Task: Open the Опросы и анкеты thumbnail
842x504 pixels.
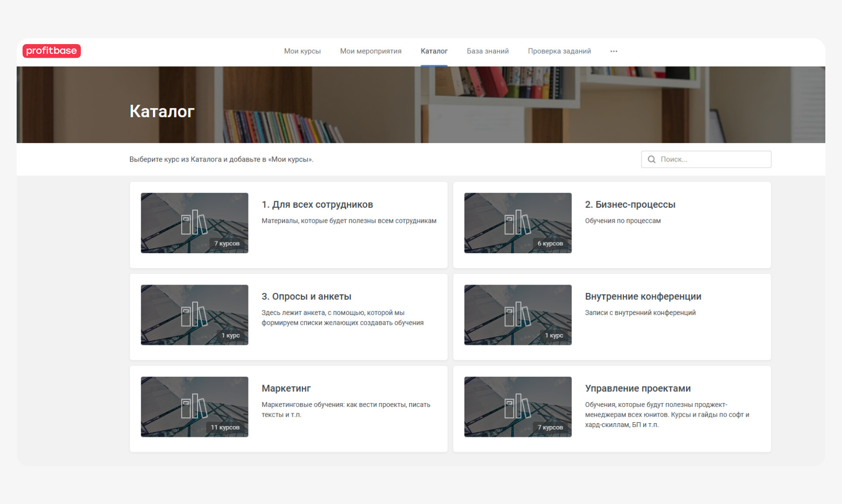Action: pos(194,315)
